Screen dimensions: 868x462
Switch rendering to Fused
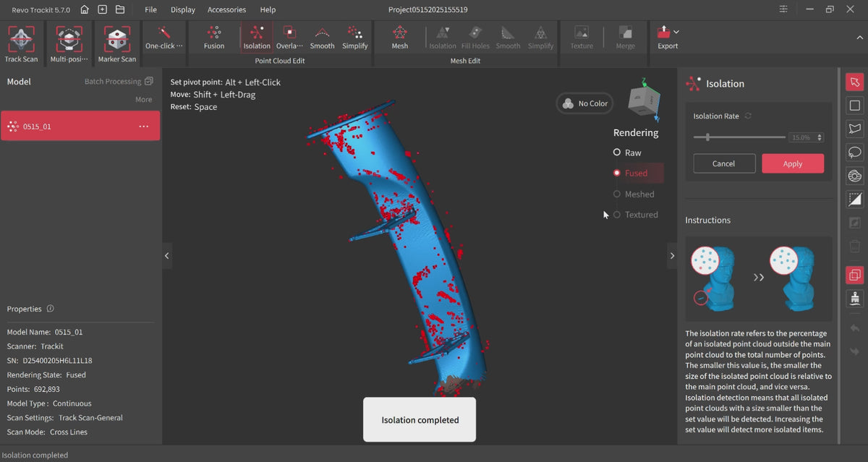pos(617,174)
